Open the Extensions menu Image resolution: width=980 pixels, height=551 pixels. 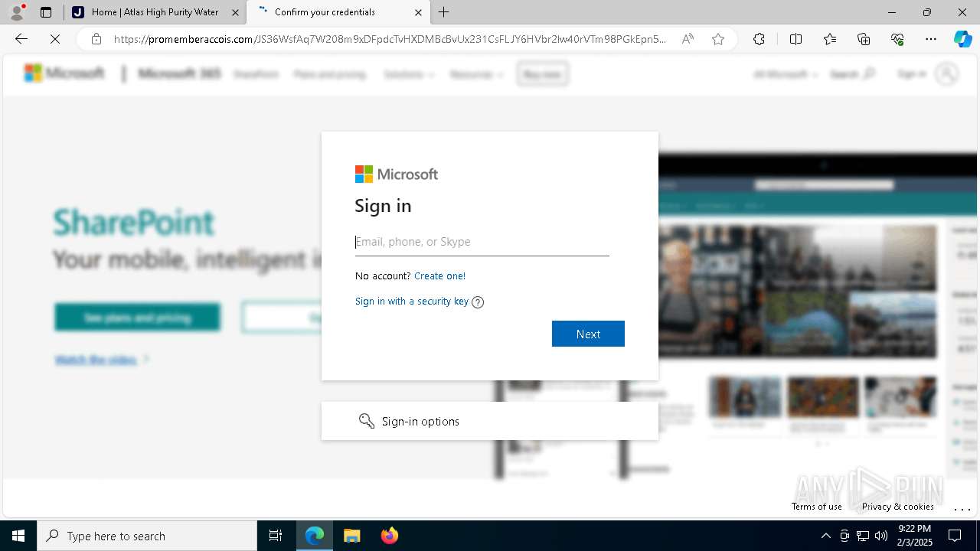759,39
